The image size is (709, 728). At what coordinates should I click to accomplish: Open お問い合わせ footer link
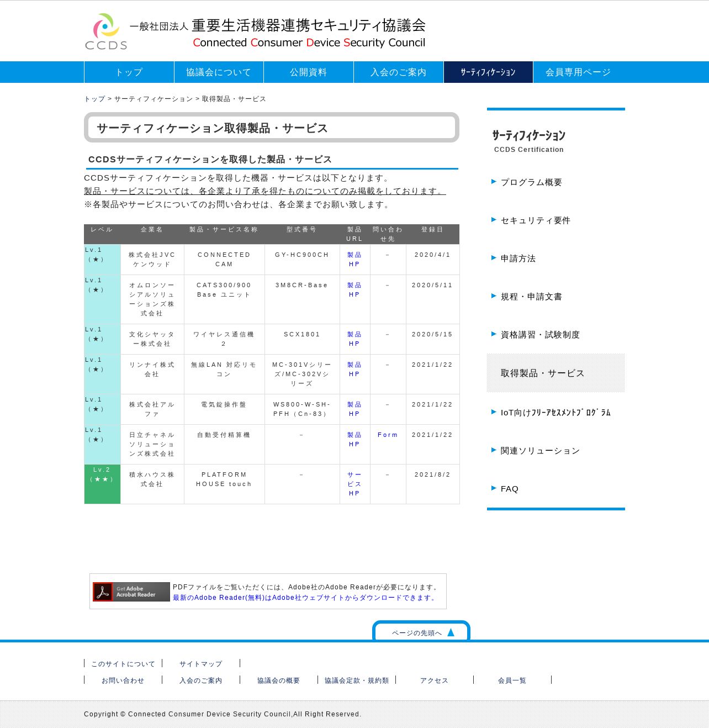point(123,680)
